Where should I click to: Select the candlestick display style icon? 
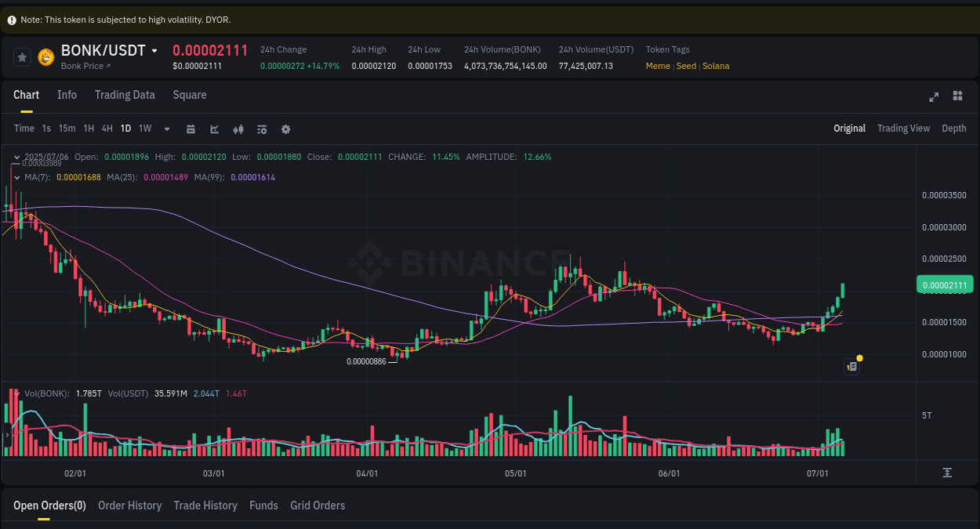(238, 129)
